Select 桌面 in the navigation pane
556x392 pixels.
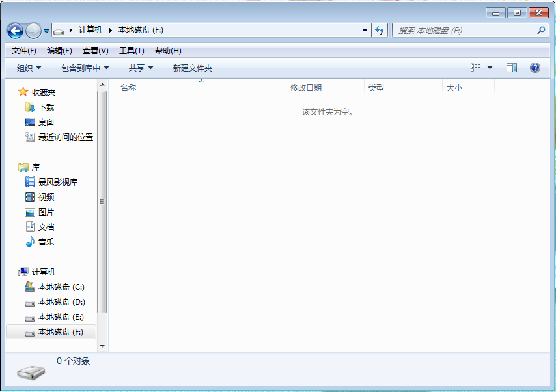[x=46, y=122]
